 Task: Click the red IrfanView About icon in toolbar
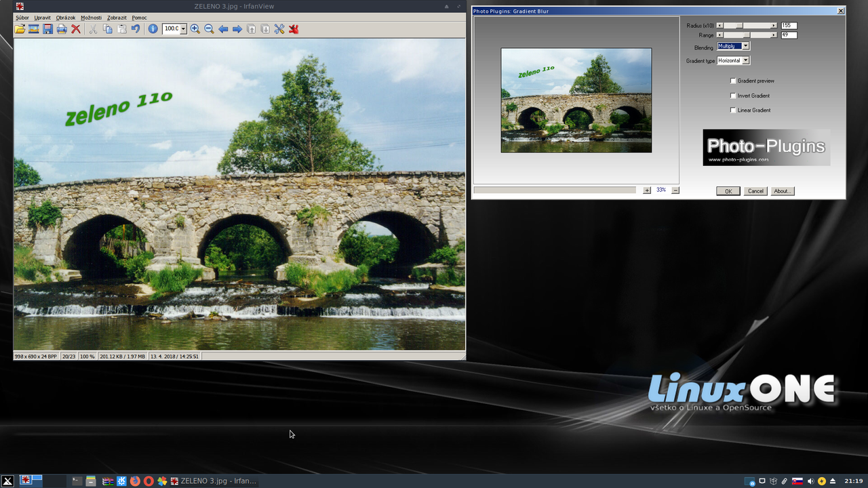(x=294, y=29)
